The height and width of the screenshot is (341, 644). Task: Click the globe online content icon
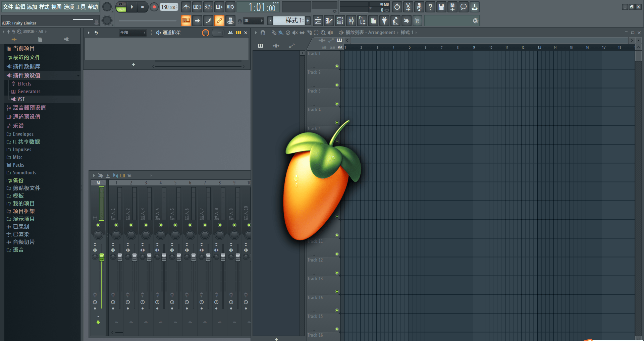click(x=475, y=21)
